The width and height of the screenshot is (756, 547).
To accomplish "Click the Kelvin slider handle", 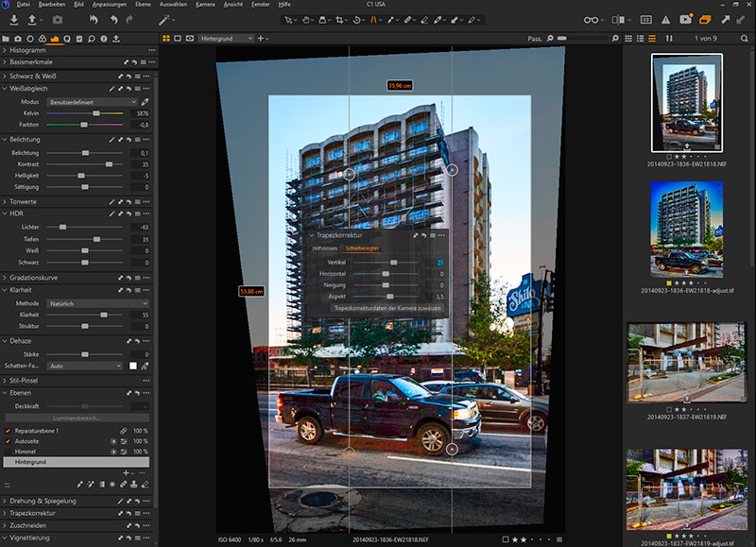I will click(96, 113).
